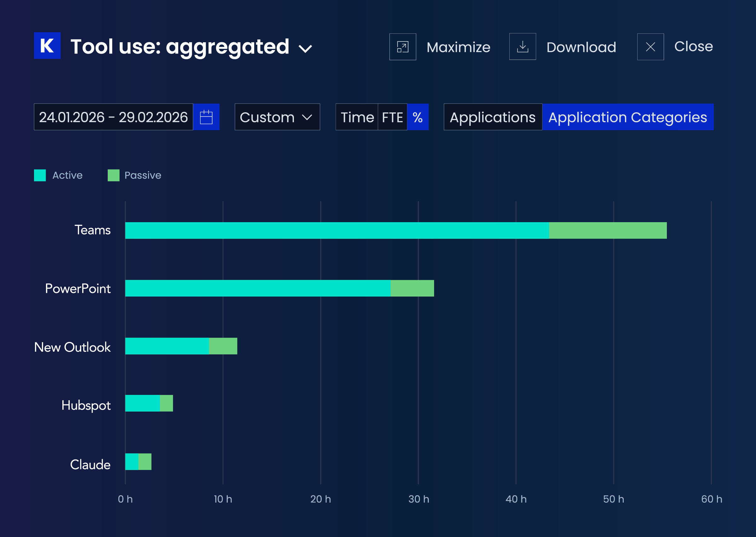Select the Applications tab
Screen dimensions: 756x537
click(x=493, y=117)
